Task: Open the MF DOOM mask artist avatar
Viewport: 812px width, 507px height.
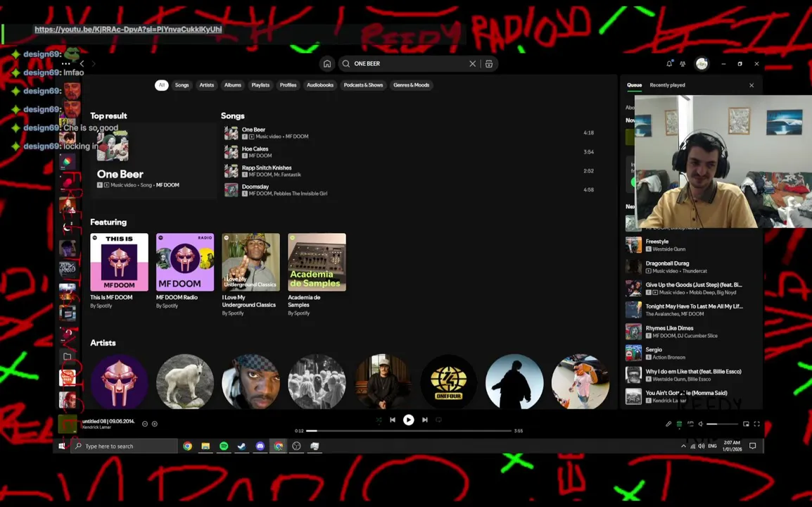Action: (x=119, y=382)
